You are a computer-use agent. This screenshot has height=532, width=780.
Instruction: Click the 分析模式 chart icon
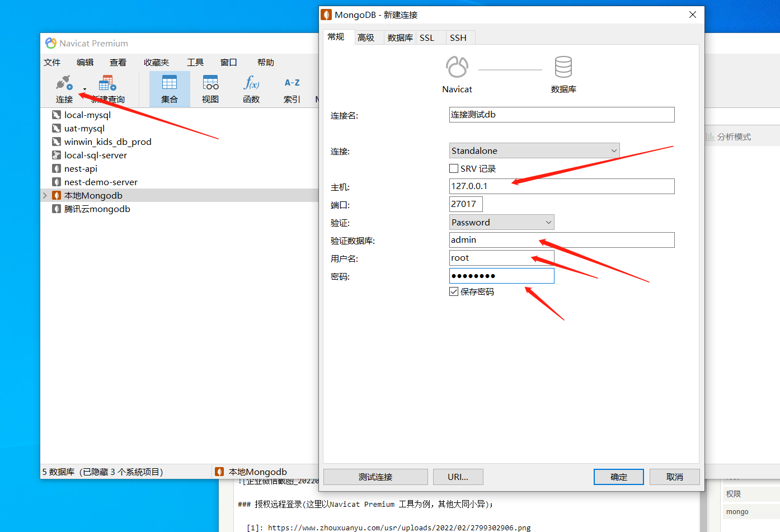click(710, 136)
